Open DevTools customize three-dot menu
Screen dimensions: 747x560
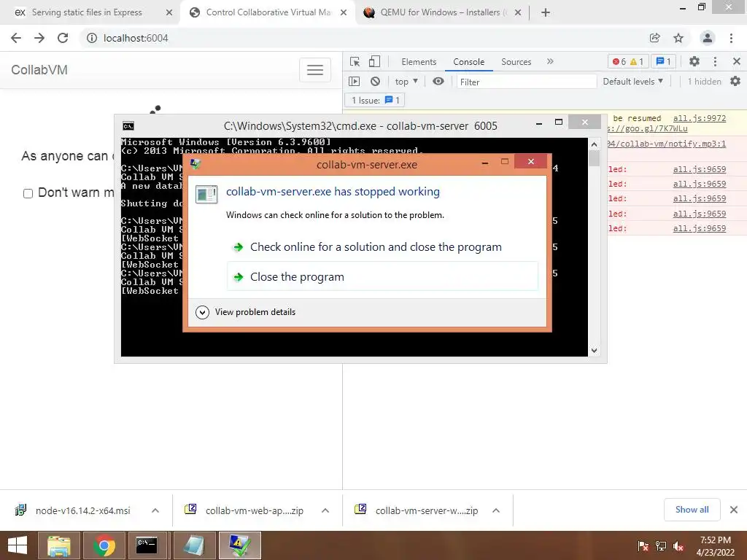click(715, 61)
